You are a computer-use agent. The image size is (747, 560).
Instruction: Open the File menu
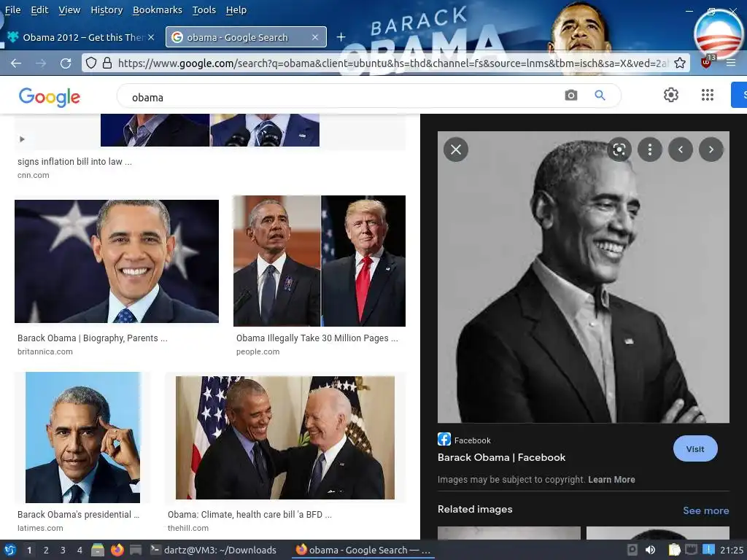(12, 10)
